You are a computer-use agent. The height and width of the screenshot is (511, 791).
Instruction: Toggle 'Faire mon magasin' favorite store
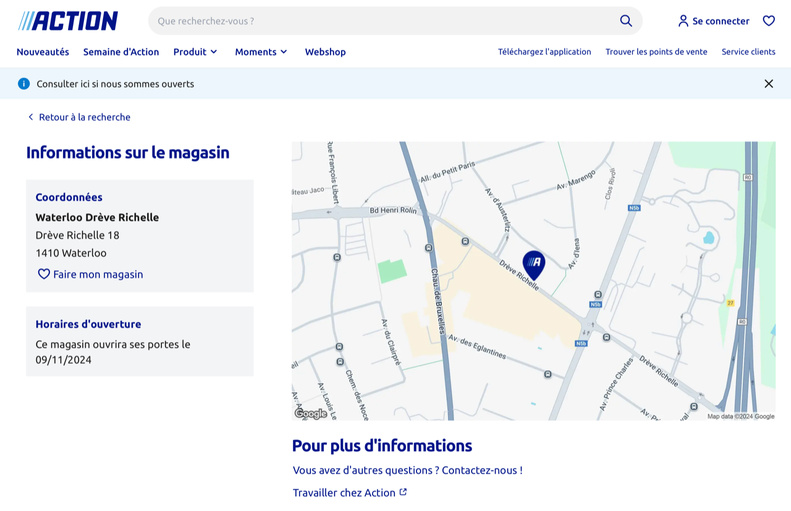pos(90,274)
